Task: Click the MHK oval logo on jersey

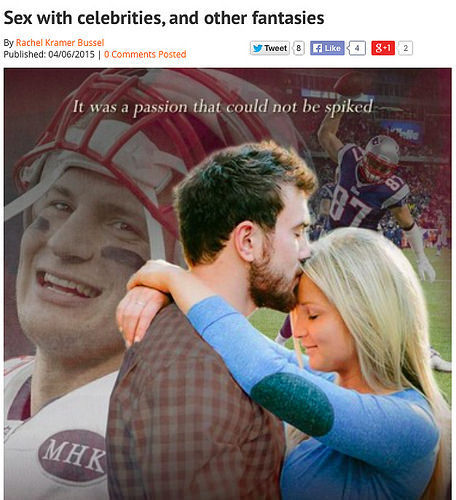Action: tap(72, 455)
